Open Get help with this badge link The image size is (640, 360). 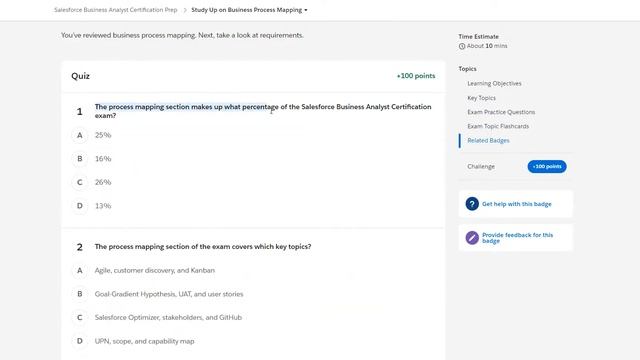(516, 204)
